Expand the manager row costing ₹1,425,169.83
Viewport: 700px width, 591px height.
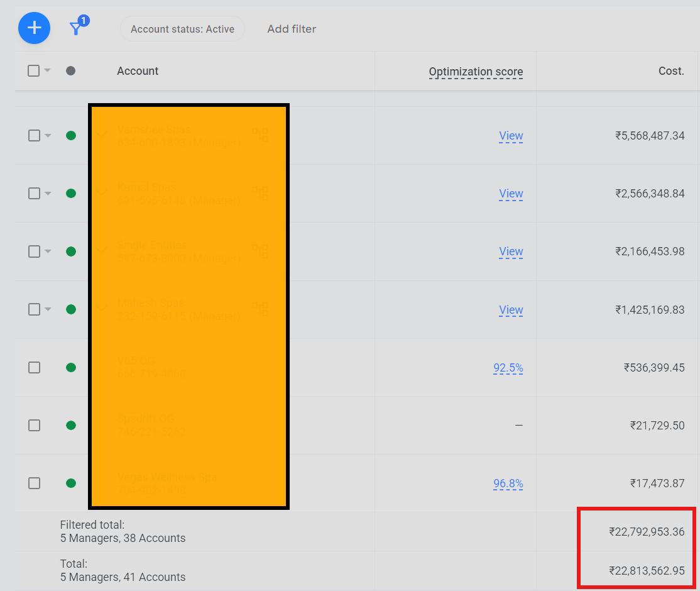click(101, 309)
